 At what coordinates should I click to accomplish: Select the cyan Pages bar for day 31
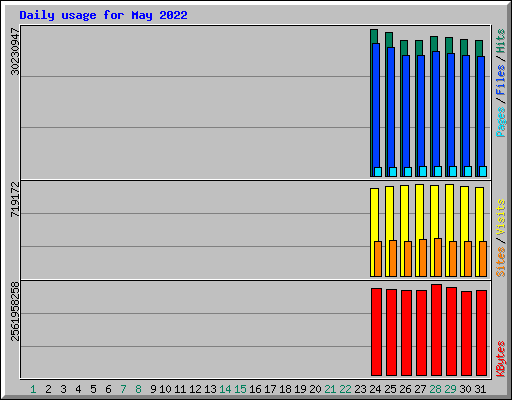pyautogui.click(x=483, y=171)
